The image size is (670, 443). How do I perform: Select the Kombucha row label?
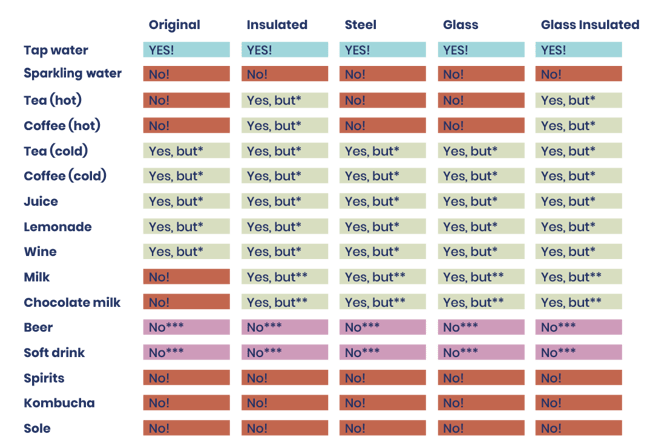pyautogui.click(x=59, y=403)
